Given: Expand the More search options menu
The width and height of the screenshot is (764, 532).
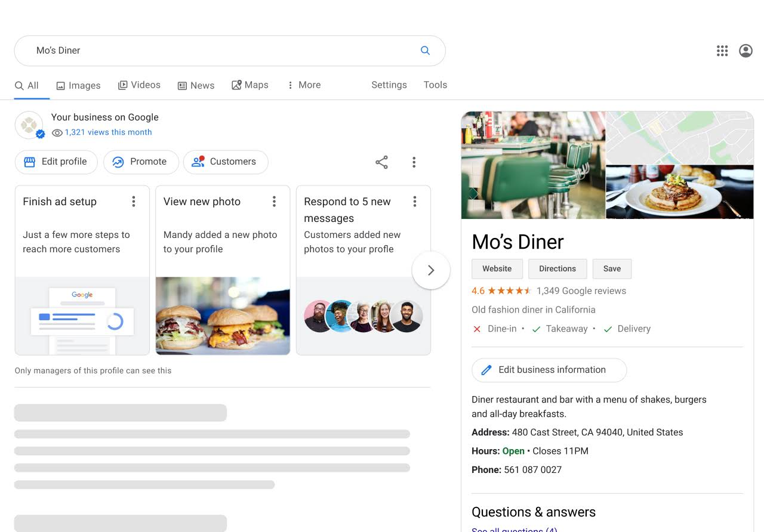Looking at the screenshot, I should tap(304, 85).
